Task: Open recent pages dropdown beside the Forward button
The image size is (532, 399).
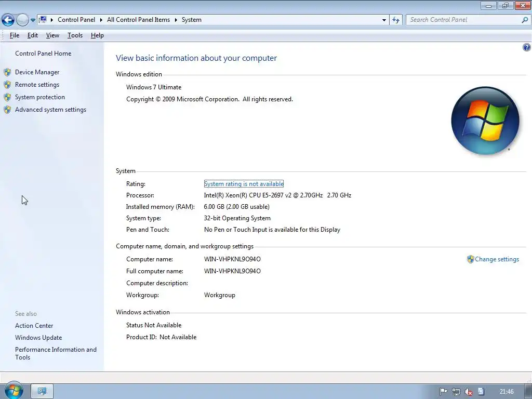Action: point(33,20)
